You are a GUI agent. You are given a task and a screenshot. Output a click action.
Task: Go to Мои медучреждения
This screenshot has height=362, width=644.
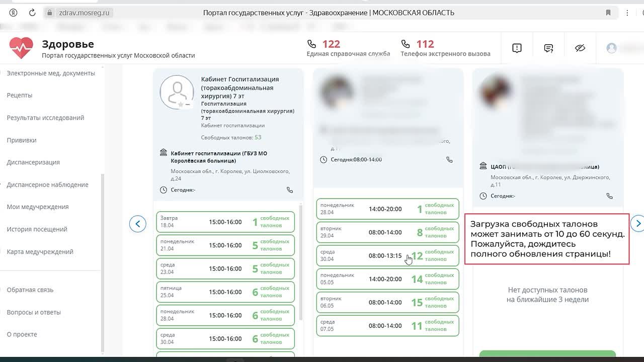tap(38, 207)
